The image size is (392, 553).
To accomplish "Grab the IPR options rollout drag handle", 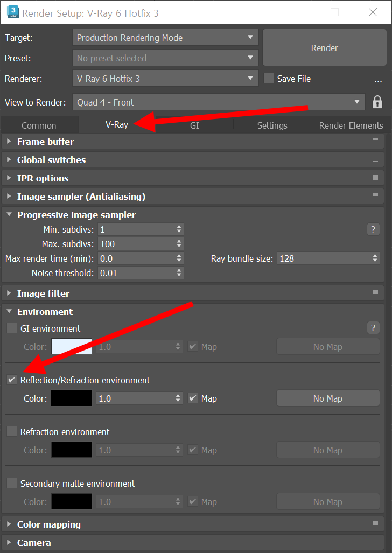I will pyautogui.click(x=375, y=178).
